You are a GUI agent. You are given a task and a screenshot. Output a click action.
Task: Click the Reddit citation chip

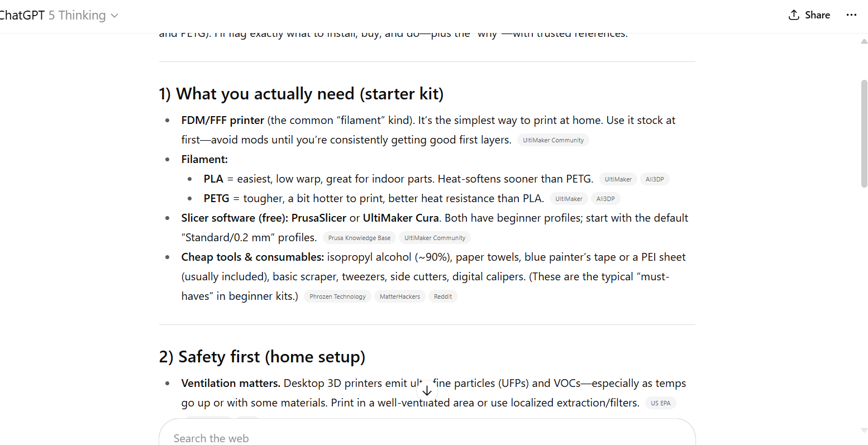tap(443, 296)
